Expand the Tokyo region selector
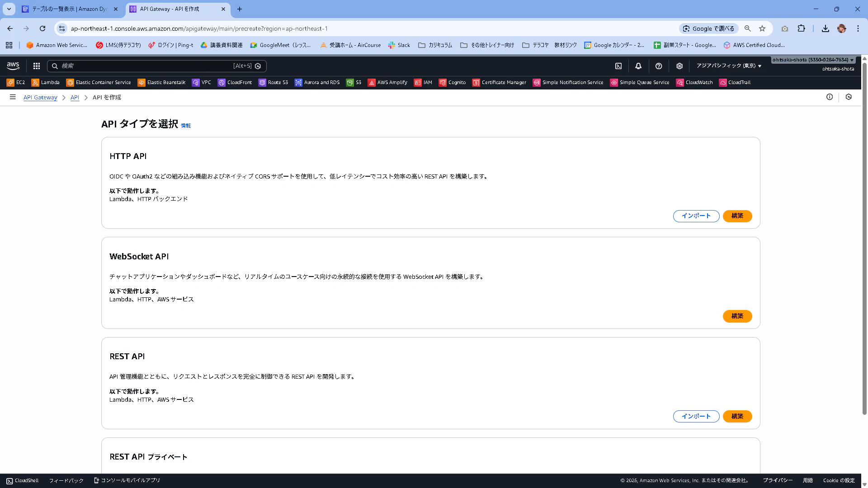The width and height of the screenshot is (868, 488). [729, 66]
